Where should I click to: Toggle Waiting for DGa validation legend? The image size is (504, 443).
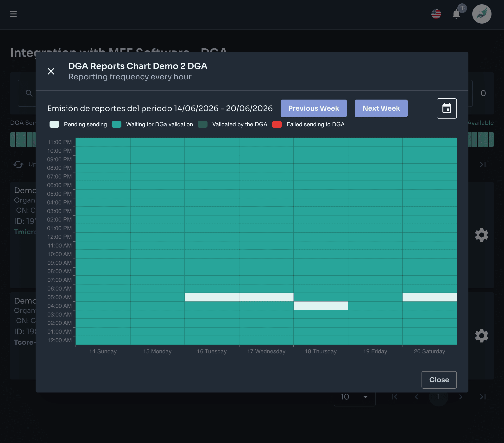tap(152, 124)
